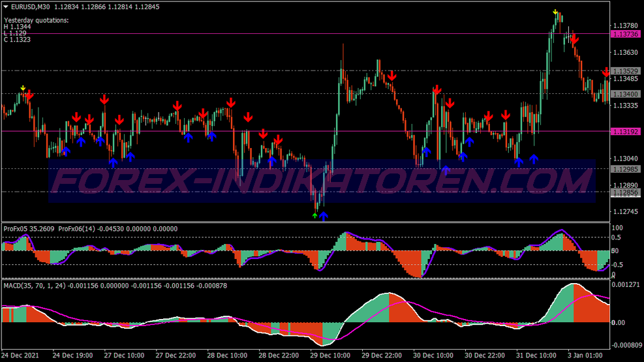Click the EURUSD,M30 chart title text

[x=31, y=7]
